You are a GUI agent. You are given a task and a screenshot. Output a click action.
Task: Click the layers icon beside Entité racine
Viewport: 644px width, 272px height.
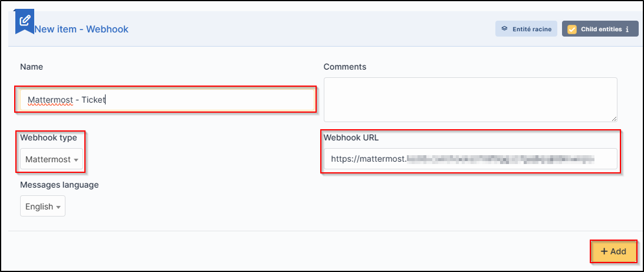coord(504,29)
